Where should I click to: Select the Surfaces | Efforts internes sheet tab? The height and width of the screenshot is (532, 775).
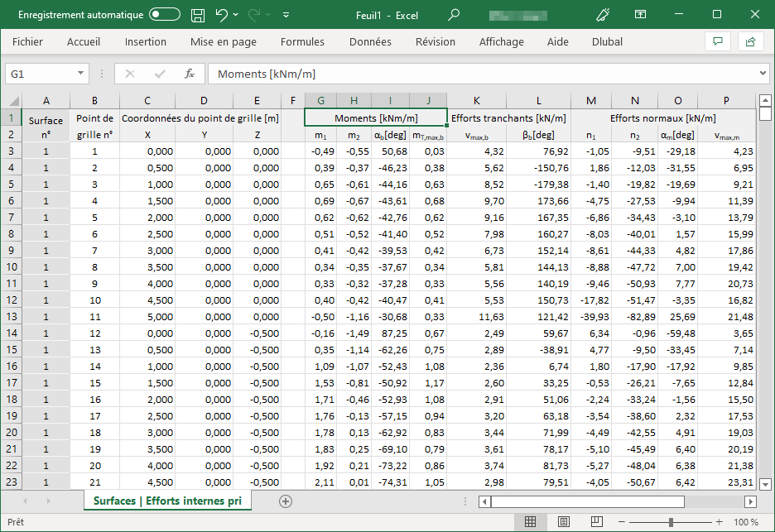click(x=167, y=501)
